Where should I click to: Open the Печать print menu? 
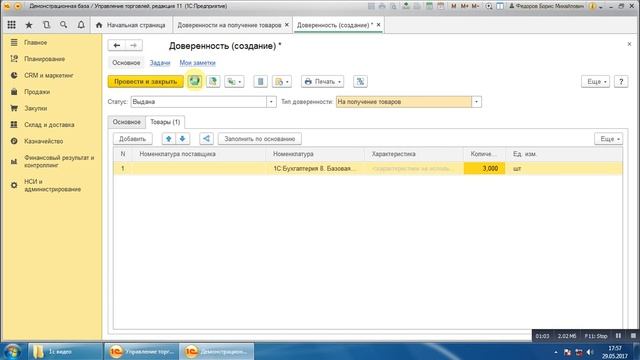[322, 81]
